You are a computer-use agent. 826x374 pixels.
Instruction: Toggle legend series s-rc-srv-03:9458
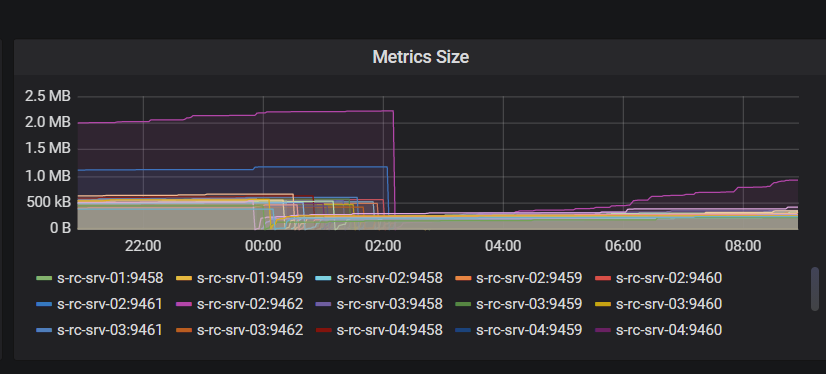[x=389, y=304]
